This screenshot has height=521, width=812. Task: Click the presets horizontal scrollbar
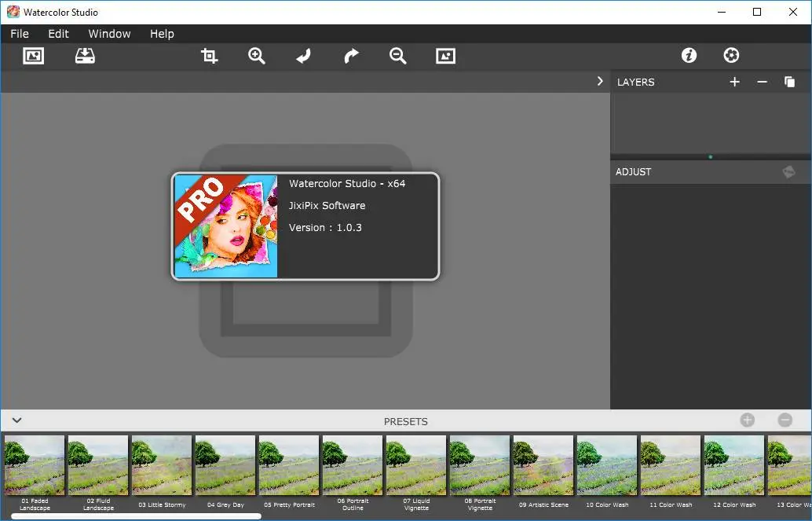tap(136, 515)
